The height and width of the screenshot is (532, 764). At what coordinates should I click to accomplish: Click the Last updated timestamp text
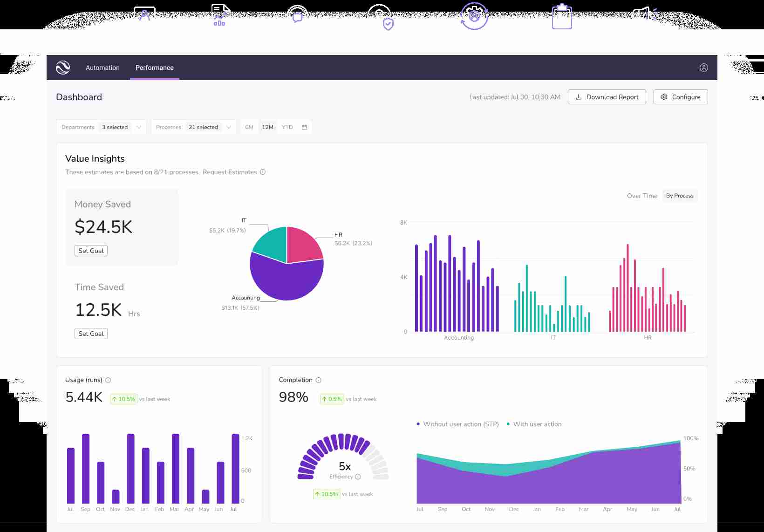point(515,97)
